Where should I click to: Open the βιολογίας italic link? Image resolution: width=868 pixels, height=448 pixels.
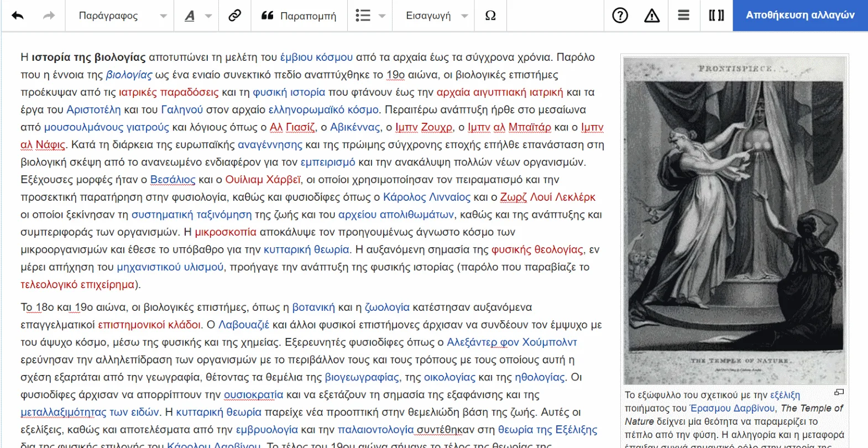[129, 75]
